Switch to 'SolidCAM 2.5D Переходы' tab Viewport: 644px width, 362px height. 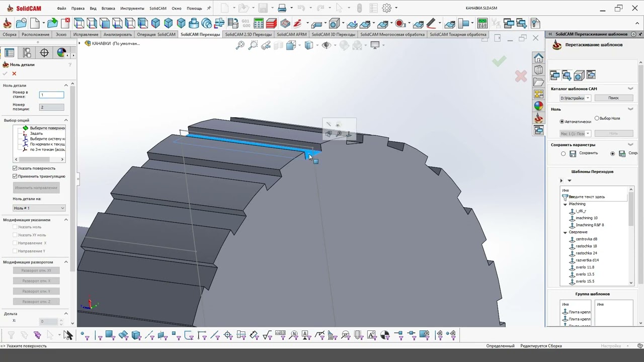coord(248,35)
